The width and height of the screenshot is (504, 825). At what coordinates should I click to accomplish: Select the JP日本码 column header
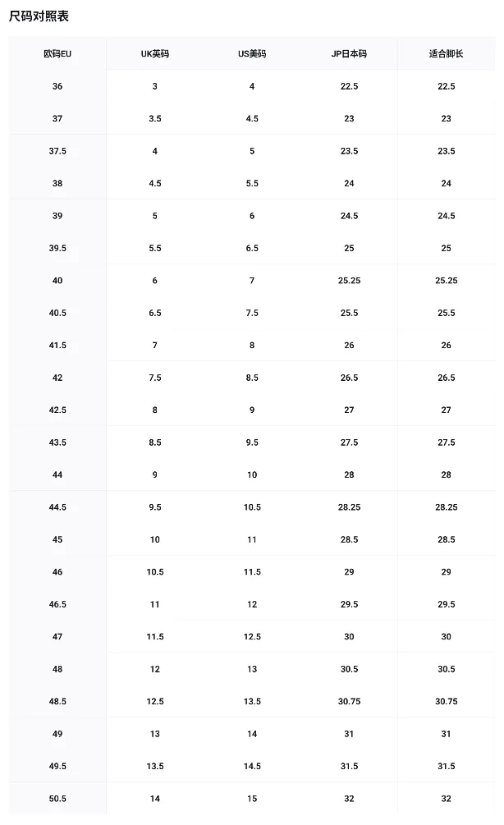349,53
